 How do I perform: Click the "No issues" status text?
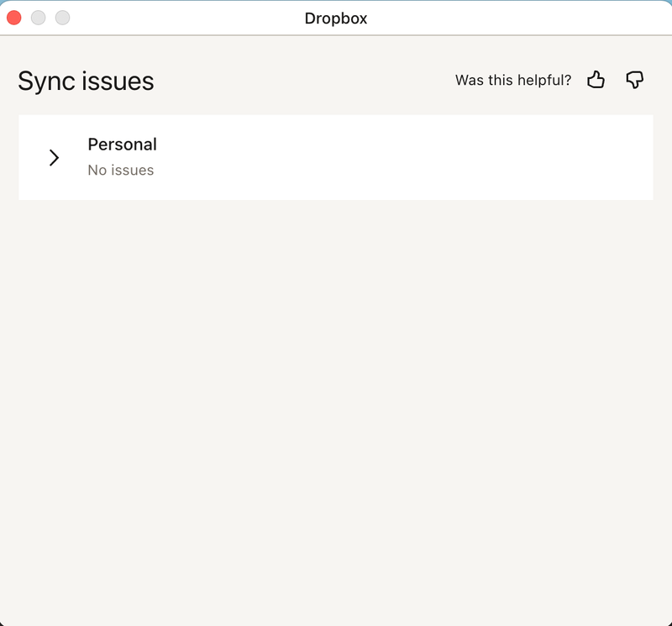tap(120, 170)
